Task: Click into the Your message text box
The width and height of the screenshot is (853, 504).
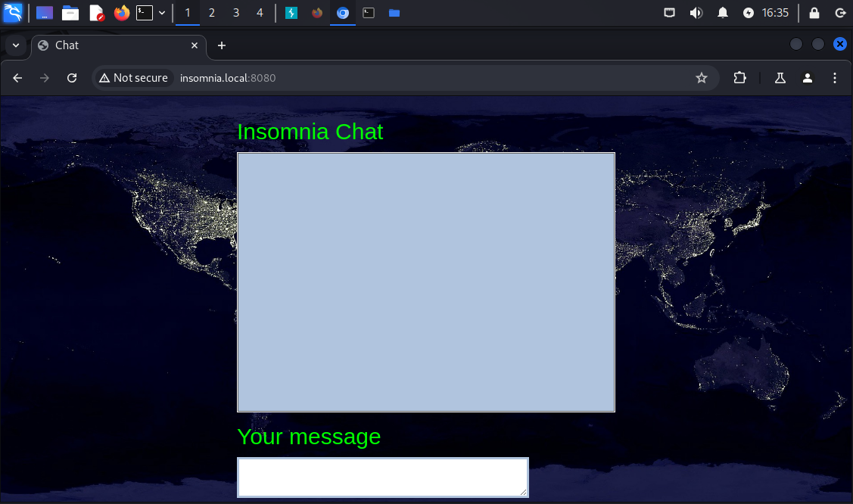Action: 382,478
